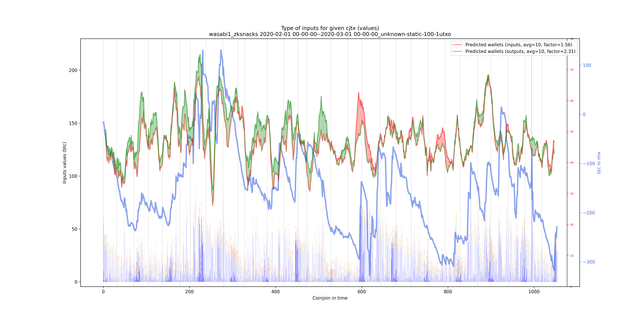Click the small red axis tick label '20'

coord(572,225)
